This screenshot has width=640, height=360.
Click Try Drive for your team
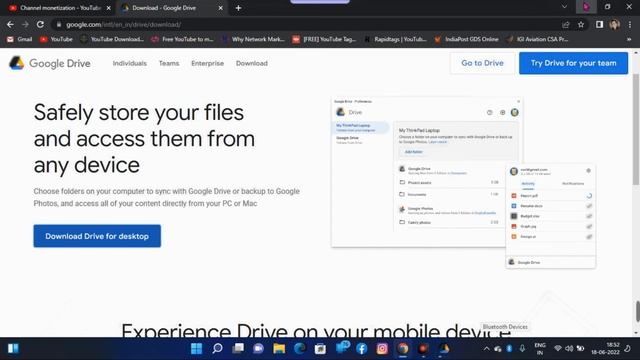pyautogui.click(x=573, y=63)
